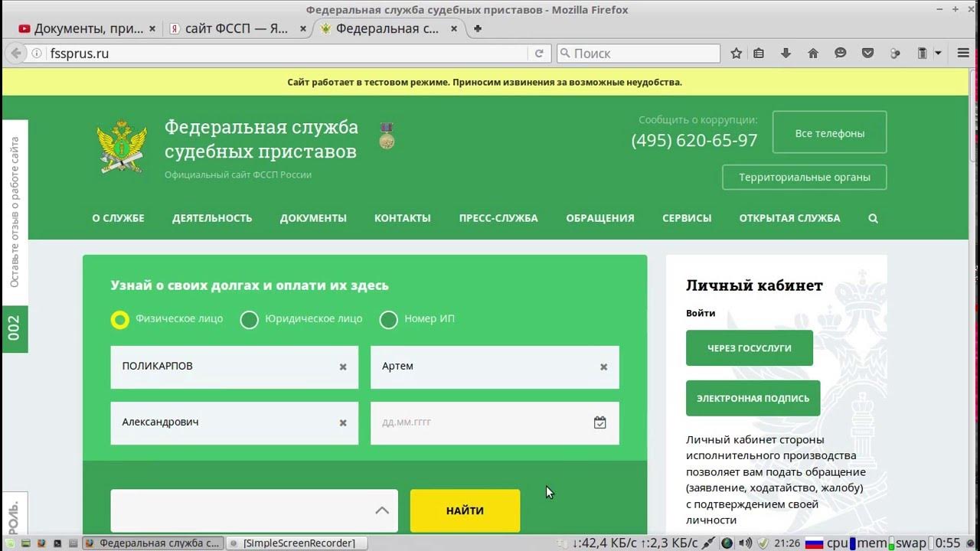
Task: Go back using the back arrow button
Action: [16, 54]
